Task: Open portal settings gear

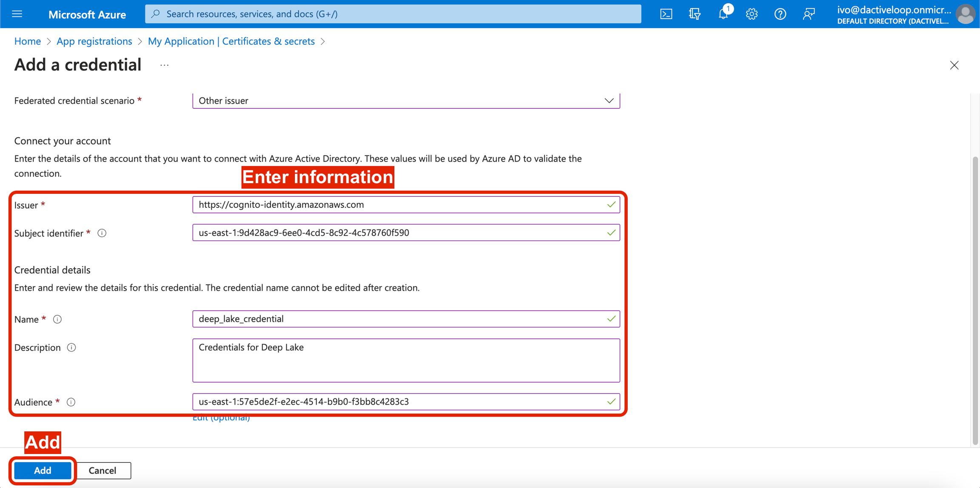Action: click(752, 14)
